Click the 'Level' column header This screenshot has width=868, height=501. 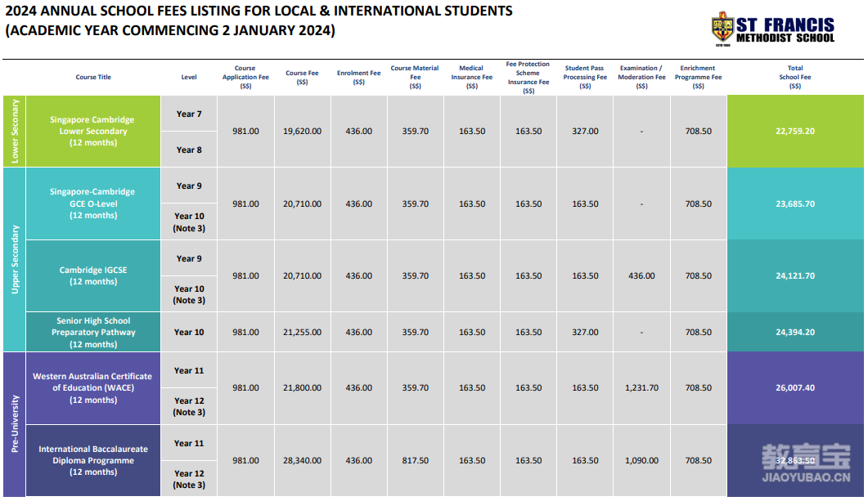pos(189,78)
